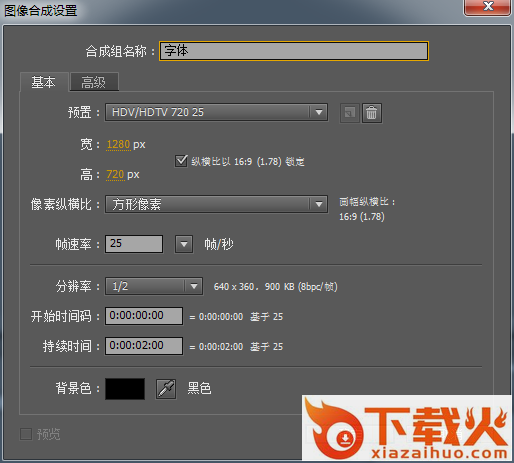514x463 pixels.
Task: Click the delete preset trash icon
Action: coord(372,113)
